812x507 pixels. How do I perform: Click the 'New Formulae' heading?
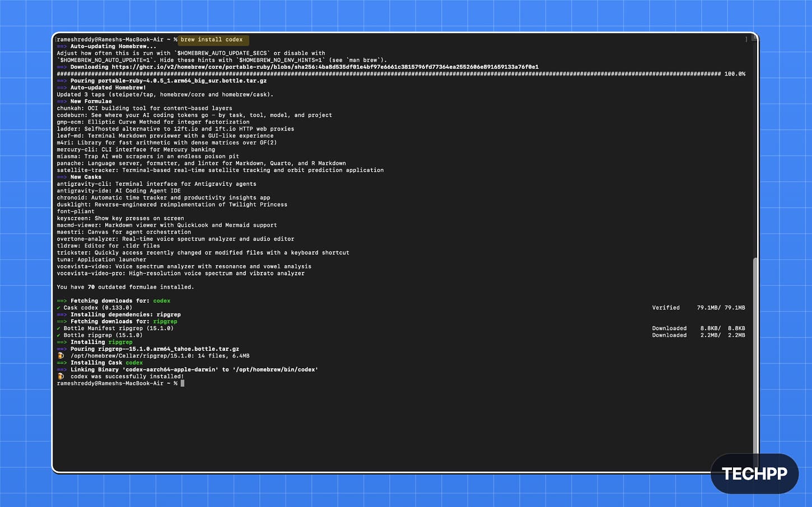(x=84, y=101)
